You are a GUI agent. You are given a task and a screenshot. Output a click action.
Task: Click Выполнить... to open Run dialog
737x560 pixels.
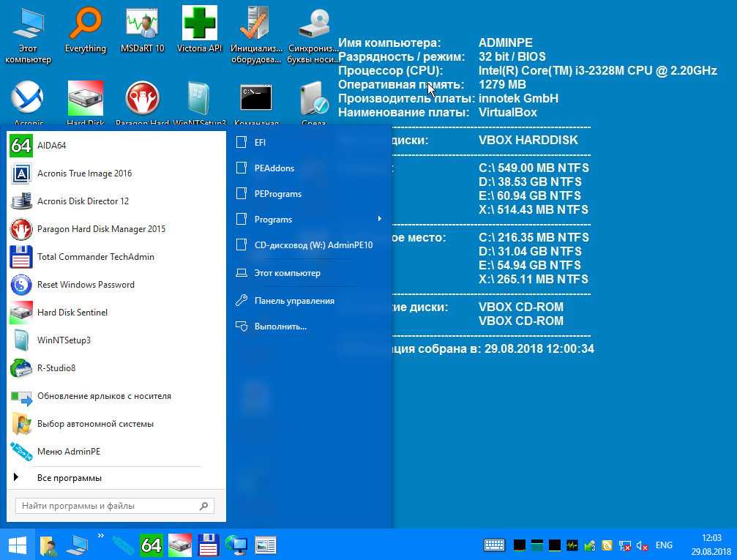(280, 326)
